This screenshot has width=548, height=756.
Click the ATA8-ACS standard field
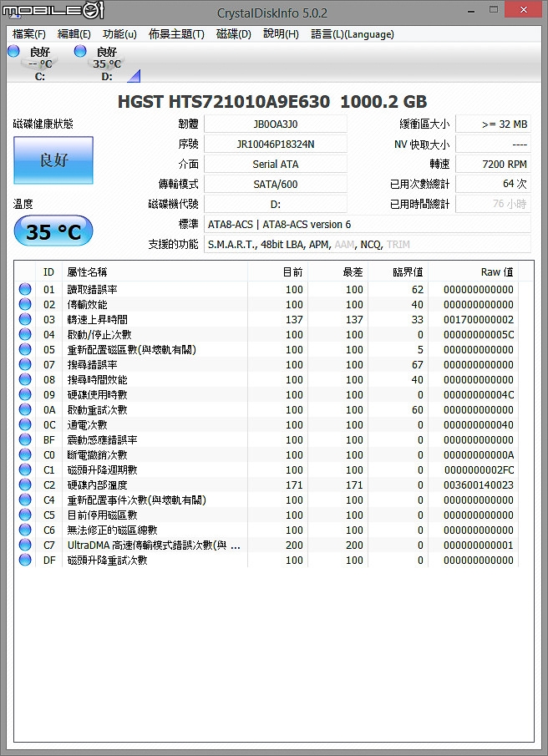click(x=368, y=224)
